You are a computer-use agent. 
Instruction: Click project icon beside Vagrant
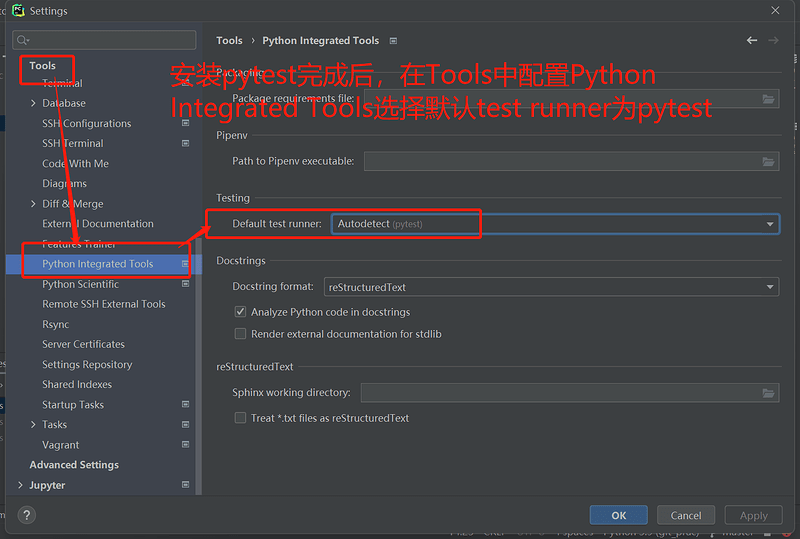point(186,445)
